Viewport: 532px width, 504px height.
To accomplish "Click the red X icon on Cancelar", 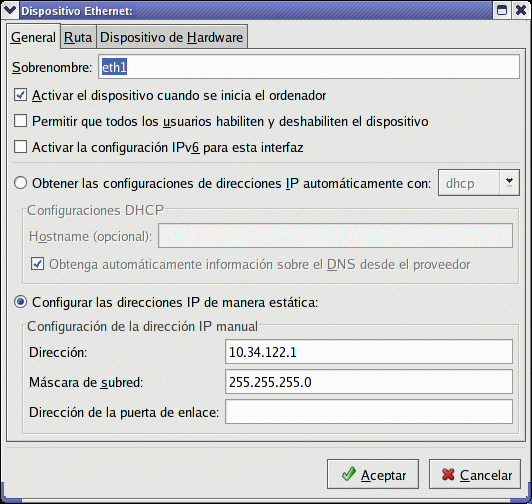I will [x=448, y=474].
